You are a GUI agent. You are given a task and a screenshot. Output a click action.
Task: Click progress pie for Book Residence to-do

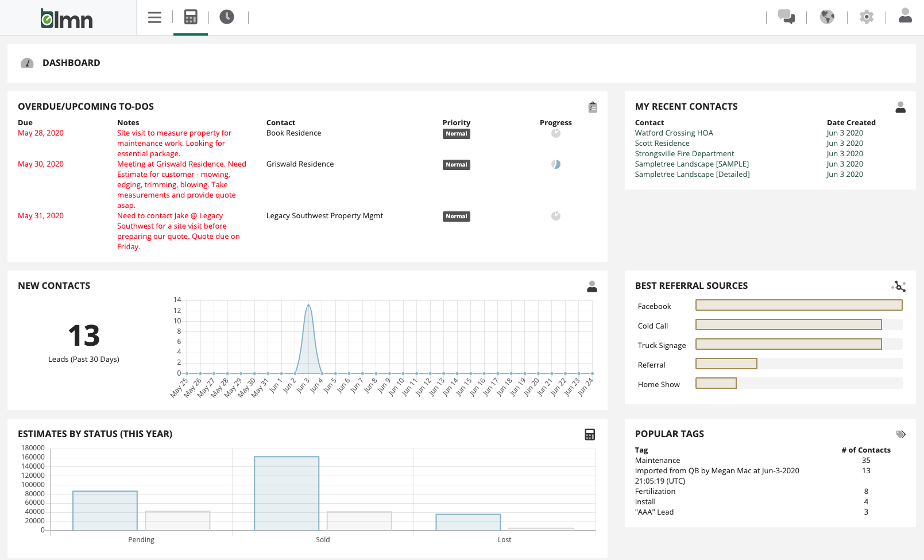point(556,133)
